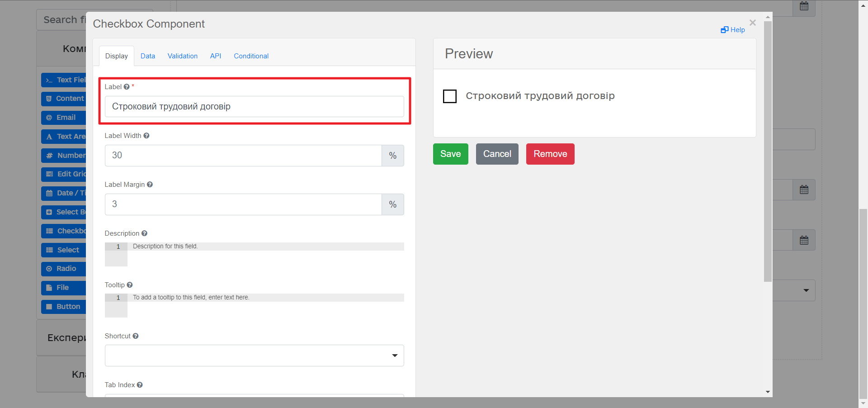Switch to the Data tab
The height and width of the screenshot is (408, 868).
[x=148, y=56]
